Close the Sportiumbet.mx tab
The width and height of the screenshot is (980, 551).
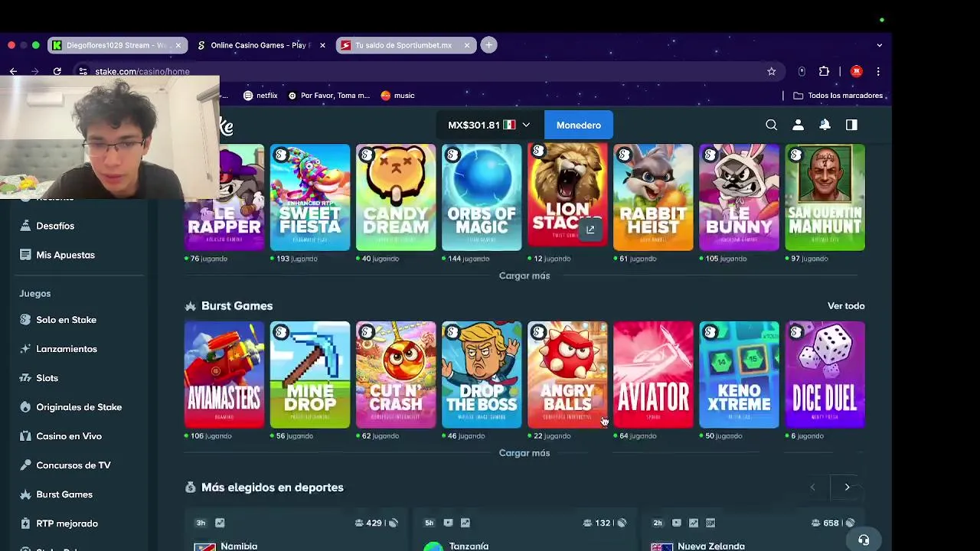coord(467,45)
